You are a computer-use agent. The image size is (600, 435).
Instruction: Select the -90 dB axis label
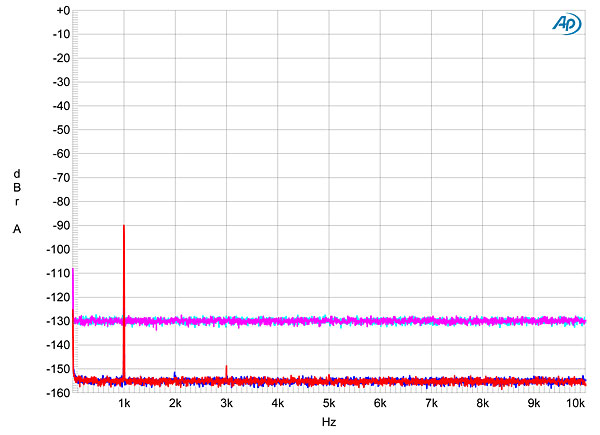[62, 226]
